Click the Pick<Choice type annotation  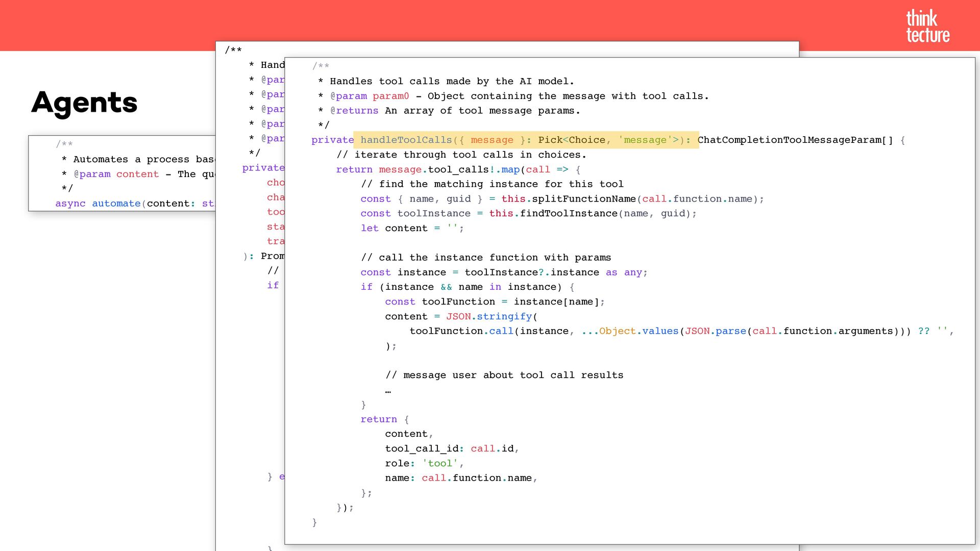(x=571, y=140)
